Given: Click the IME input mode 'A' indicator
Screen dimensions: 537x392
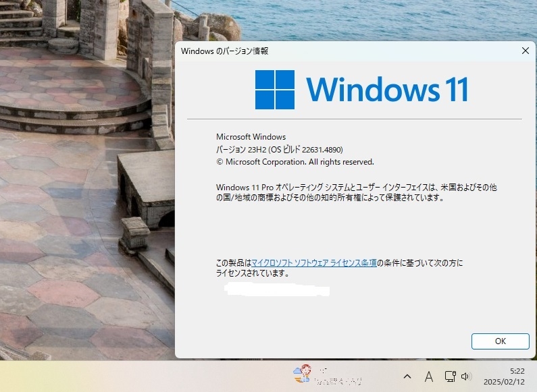Looking at the screenshot, I should click(x=428, y=376).
